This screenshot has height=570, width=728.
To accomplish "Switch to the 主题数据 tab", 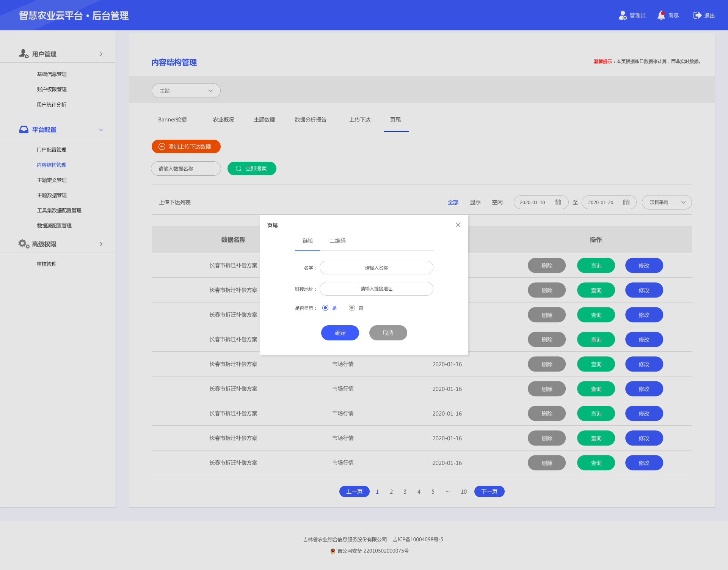I will coord(264,120).
